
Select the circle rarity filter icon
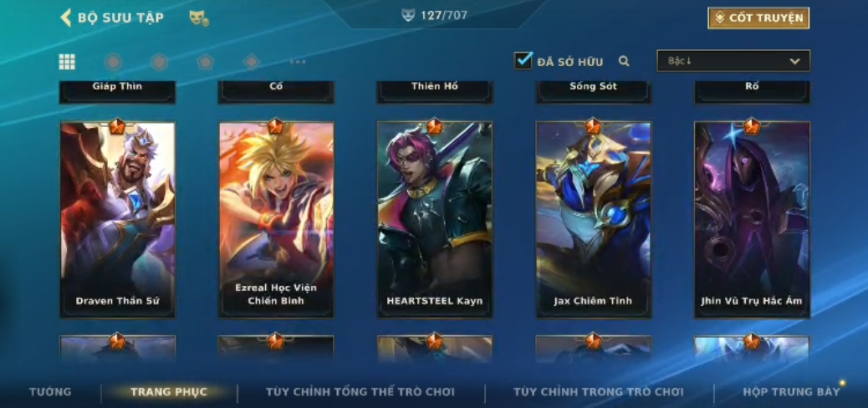[113, 61]
